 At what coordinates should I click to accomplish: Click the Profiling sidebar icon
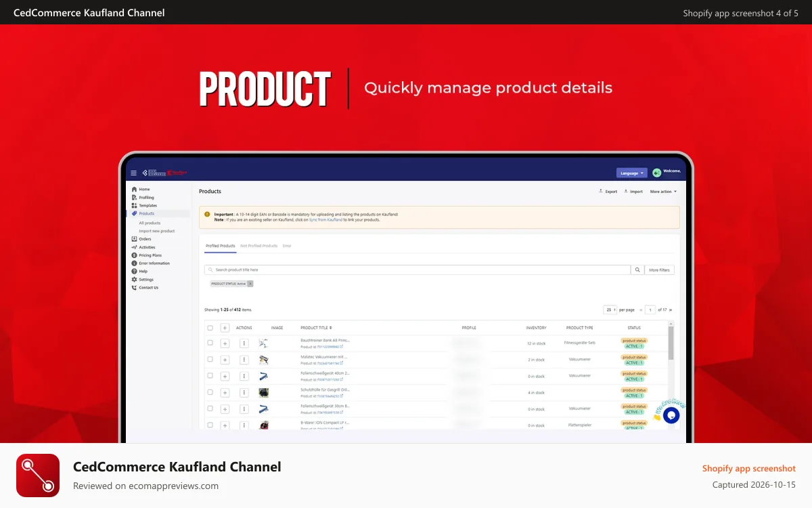[134, 197]
